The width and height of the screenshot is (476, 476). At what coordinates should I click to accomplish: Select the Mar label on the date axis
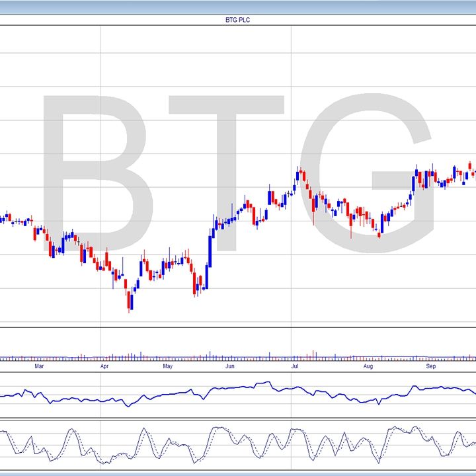tap(39, 366)
